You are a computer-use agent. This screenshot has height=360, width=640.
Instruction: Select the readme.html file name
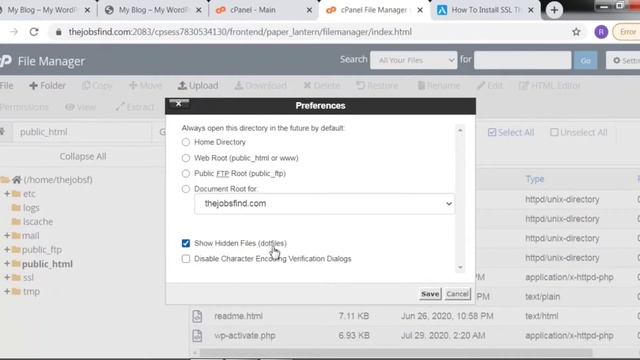(238, 316)
